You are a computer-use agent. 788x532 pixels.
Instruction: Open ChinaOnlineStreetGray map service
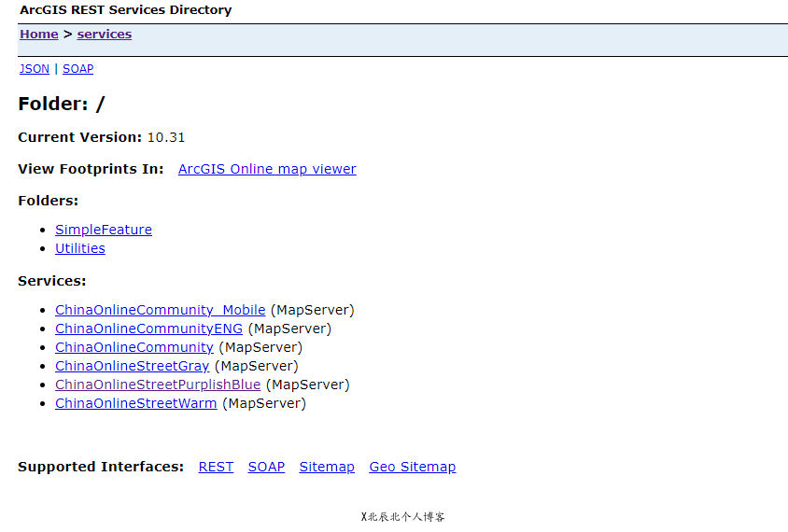tap(132, 366)
